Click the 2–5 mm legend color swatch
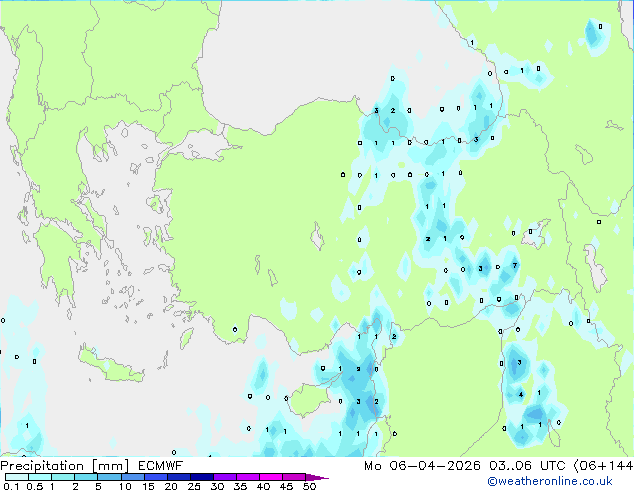 point(86,477)
